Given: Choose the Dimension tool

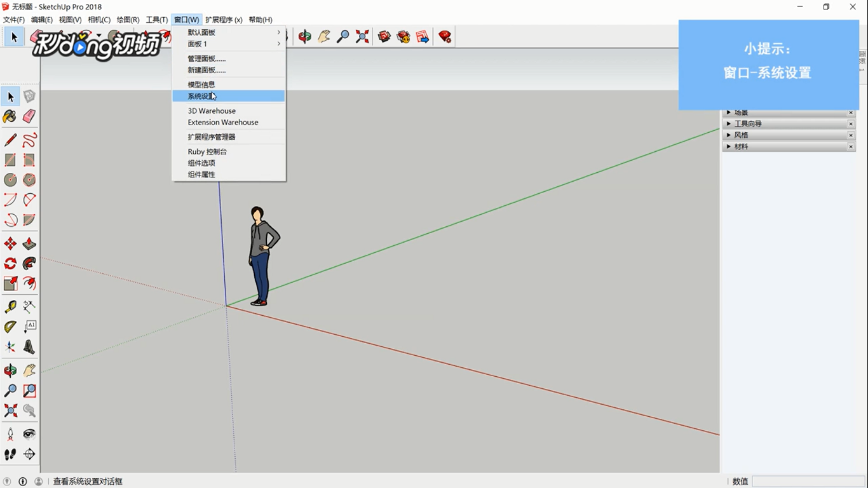Looking at the screenshot, I should [x=29, y=307].
